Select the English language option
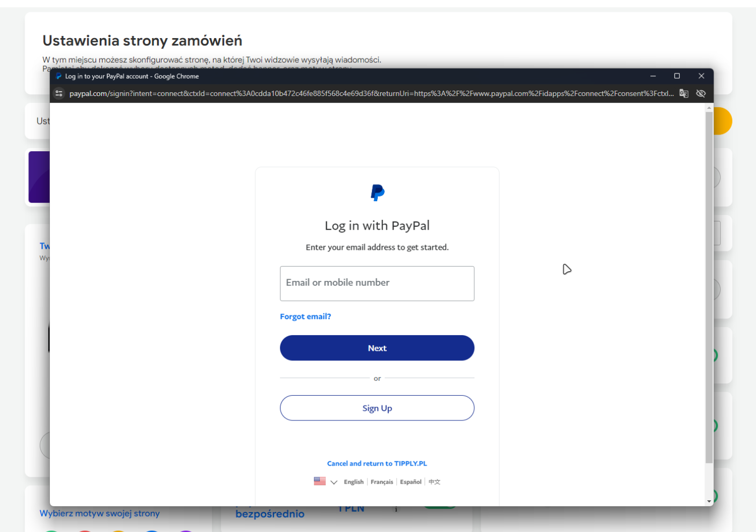This screenshot has height=532, width=756. coord(354,482)
